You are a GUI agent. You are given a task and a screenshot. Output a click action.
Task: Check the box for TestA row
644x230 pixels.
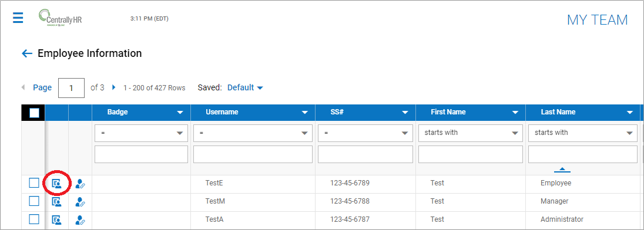(x=34, y=219)
